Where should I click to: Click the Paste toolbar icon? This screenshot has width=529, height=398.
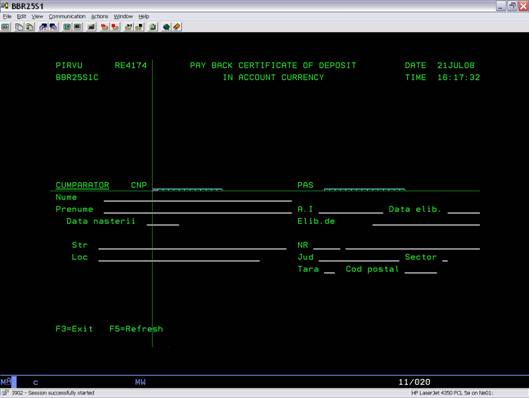pos(30,27)
